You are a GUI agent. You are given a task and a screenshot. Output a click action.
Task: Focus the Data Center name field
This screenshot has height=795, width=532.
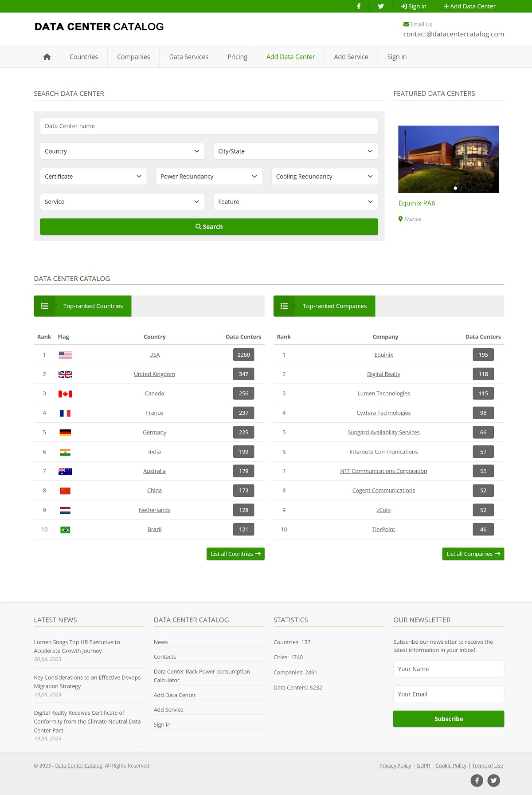[209, 126]
